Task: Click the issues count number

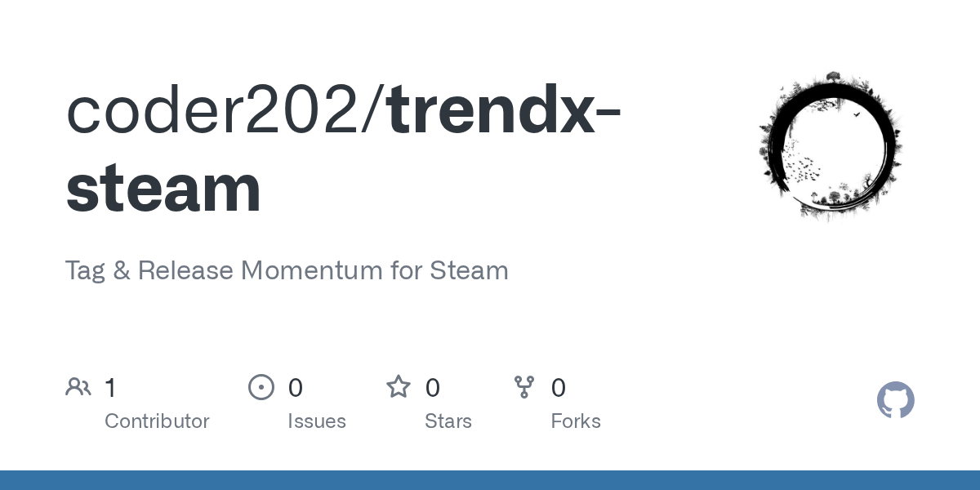Action: point(296,388)
